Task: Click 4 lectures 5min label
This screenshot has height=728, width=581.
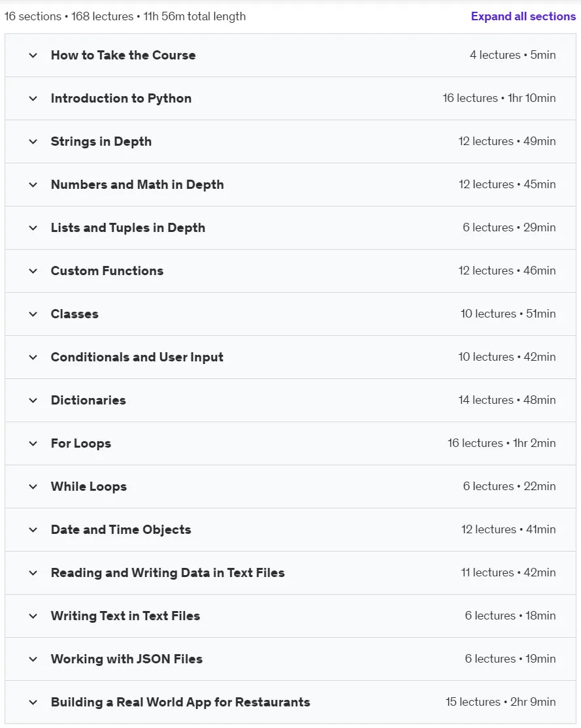Action: tap(513, 56)
